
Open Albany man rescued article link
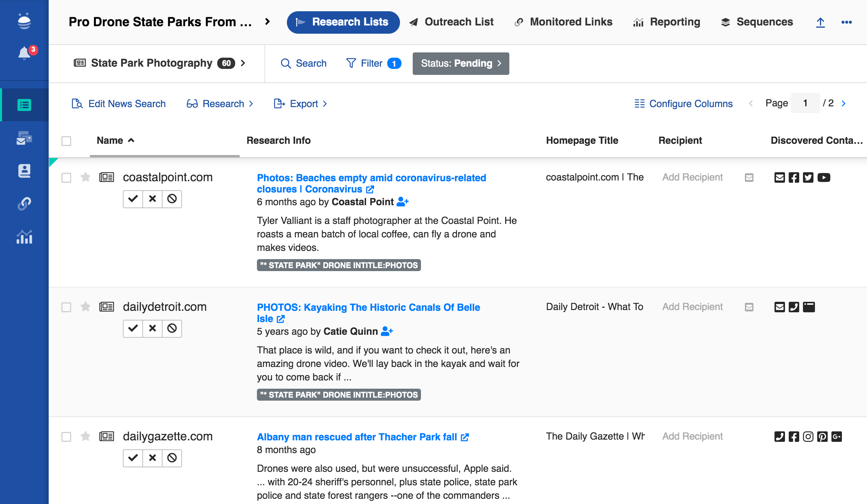357,437
